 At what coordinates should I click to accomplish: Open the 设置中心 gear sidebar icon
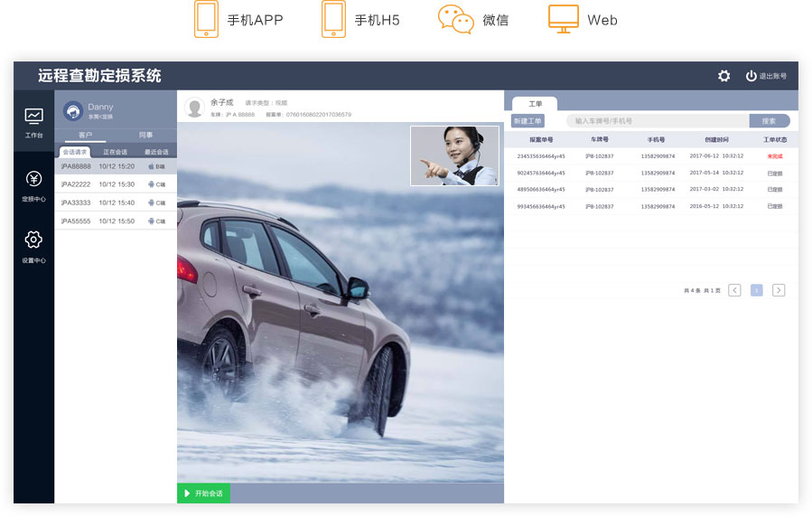tap(33, 240)
